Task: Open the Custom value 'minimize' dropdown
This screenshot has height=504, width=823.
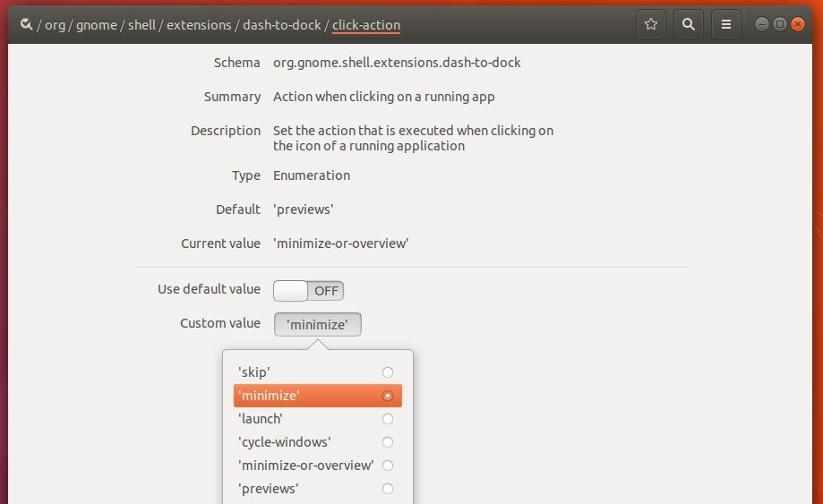Action: [x=317, y=324]
